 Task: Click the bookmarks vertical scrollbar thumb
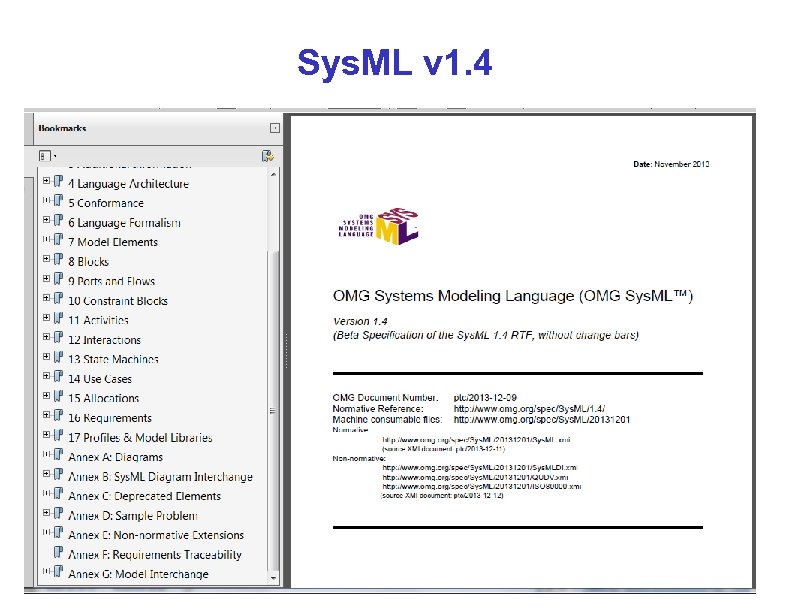pyautogui.click(x=273, y=411)
